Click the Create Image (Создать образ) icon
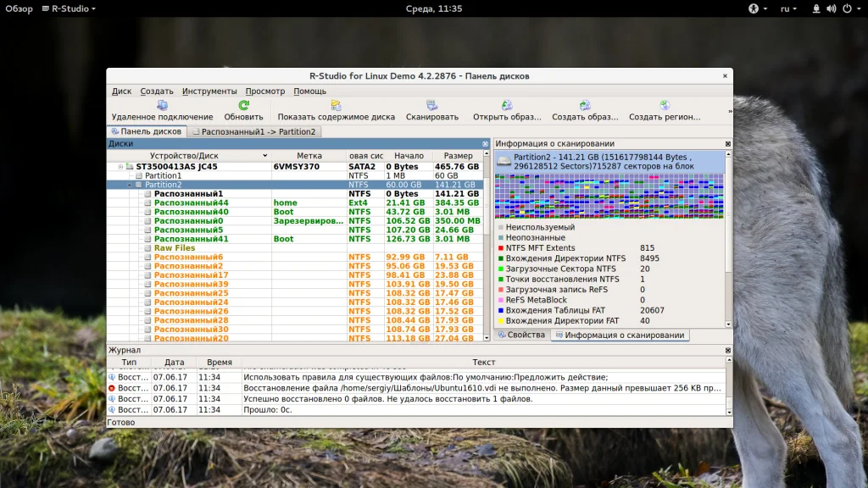The image size is (868, 488). [x=585, y=106]
